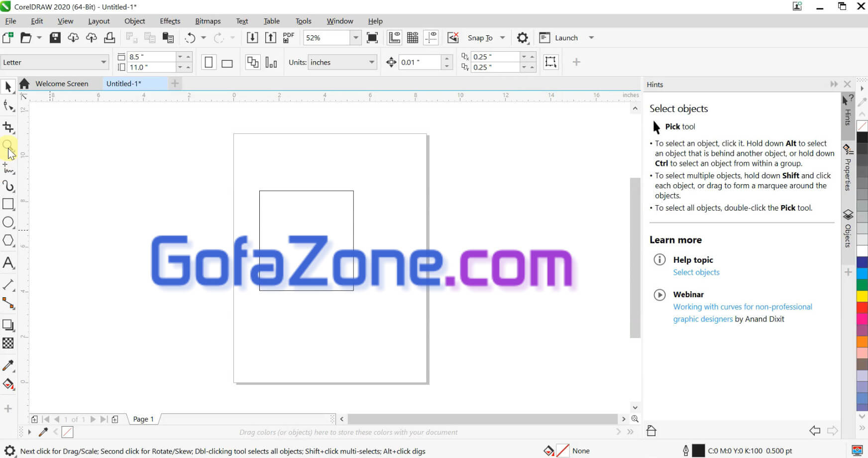Open the zoom level dropdown
This screenshot has width=868, height=458.
point(355,38)
